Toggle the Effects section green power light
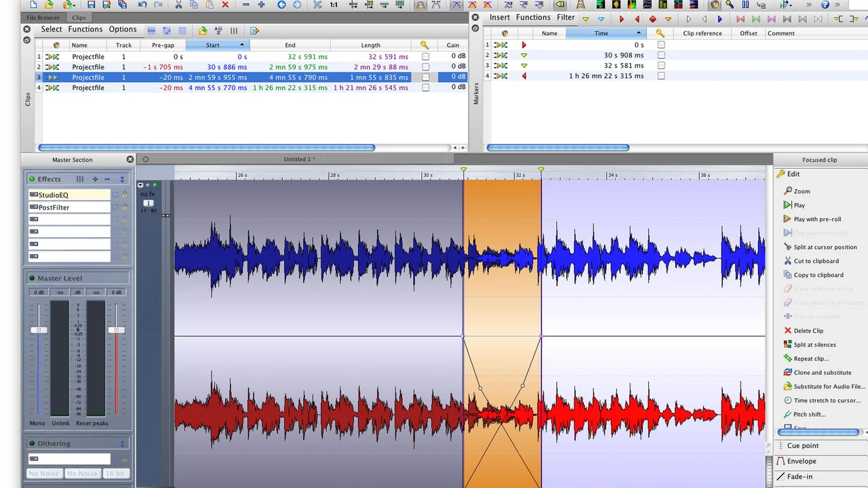 (x=32, y=179)
